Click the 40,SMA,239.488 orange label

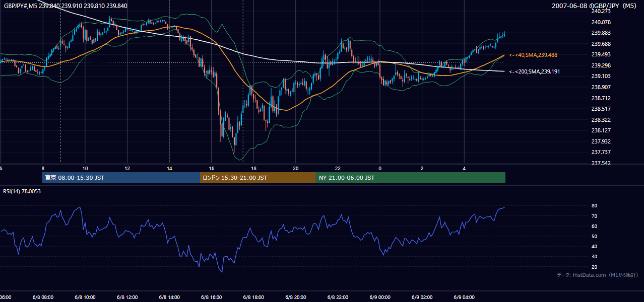[533, 55]
